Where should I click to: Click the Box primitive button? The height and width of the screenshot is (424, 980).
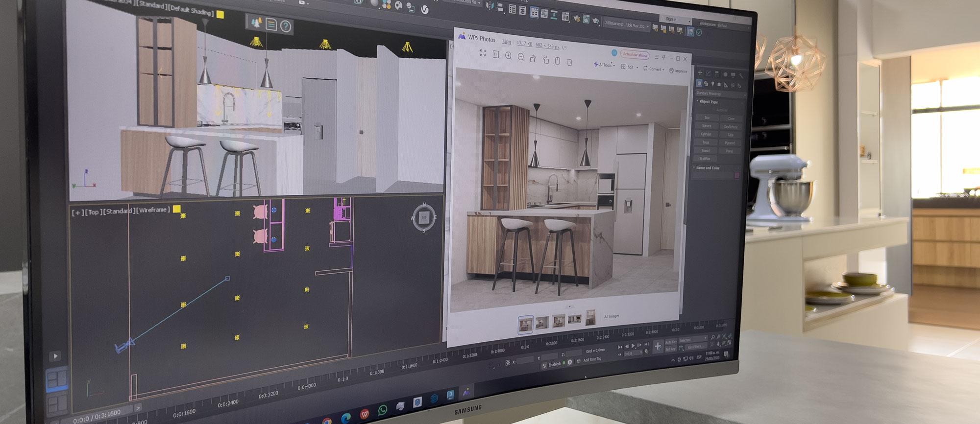coord(707,118)
